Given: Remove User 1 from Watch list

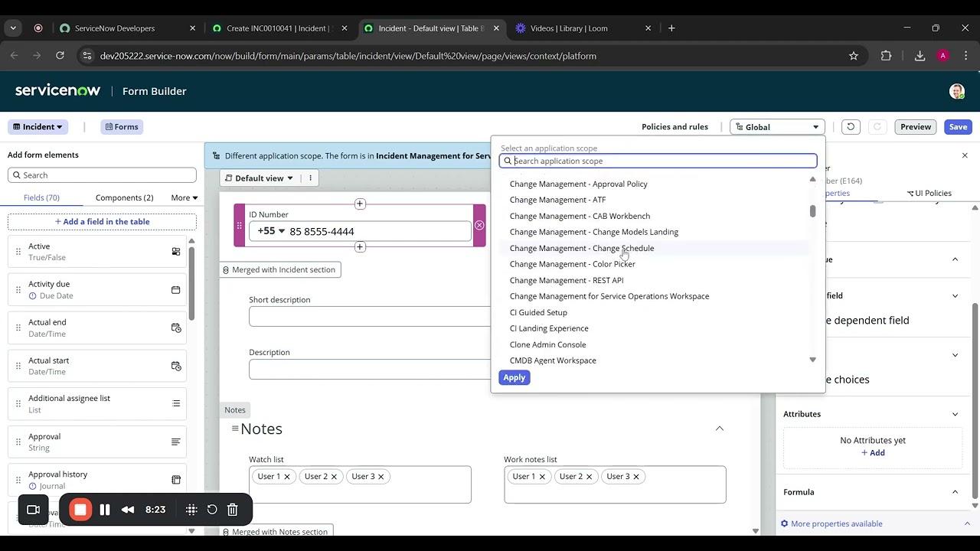Looking at the screenshot, I should tap(287, 477).
